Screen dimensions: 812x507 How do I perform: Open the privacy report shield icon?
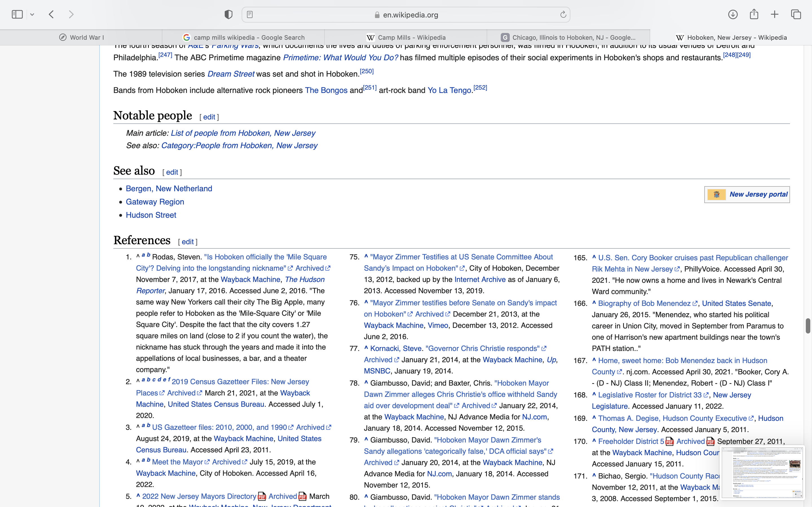tap(228, 14)
